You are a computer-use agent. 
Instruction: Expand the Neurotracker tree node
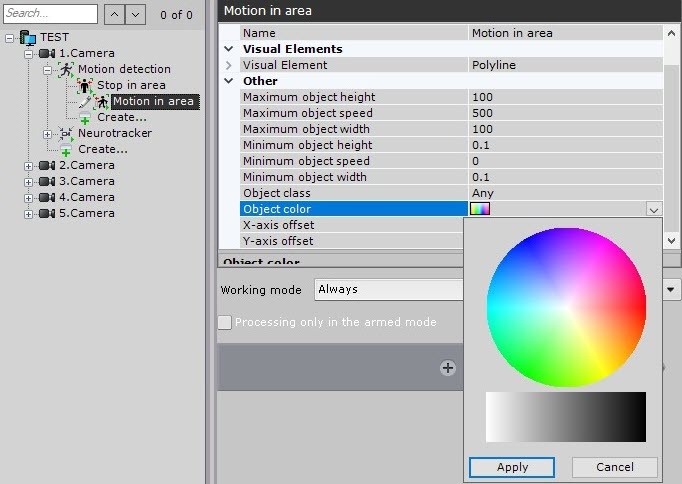coord(47,133)
